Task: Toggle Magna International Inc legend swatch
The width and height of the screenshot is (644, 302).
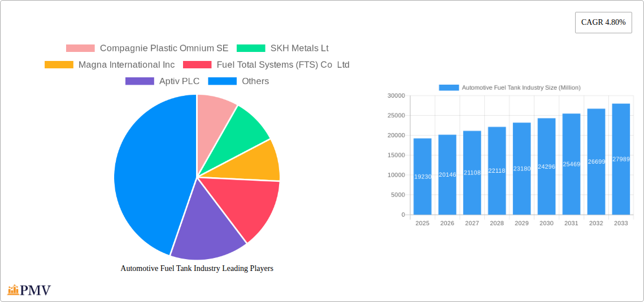Action: [59, 65]
